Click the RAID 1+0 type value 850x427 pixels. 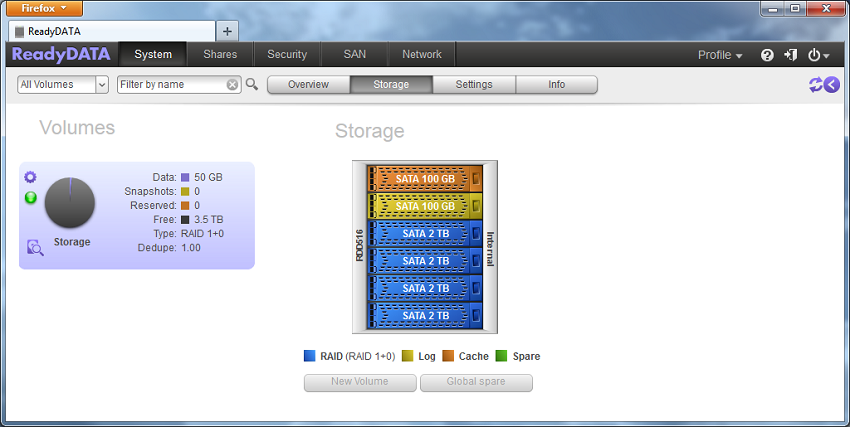coord(202,234)
